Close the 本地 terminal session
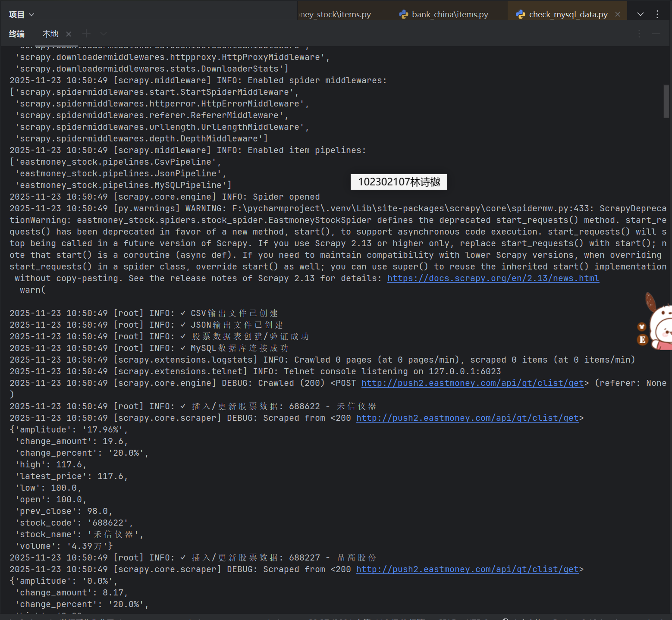 (69, 34)
